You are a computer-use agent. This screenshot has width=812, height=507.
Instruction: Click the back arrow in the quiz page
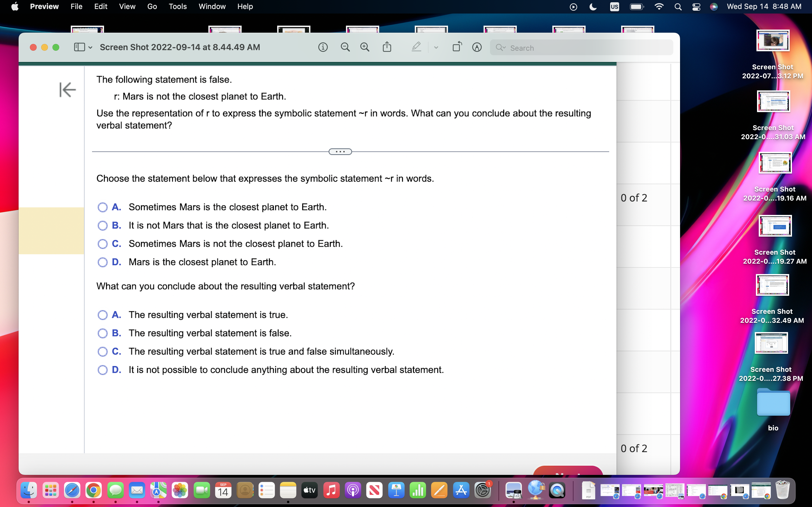(x=67, y=90)
